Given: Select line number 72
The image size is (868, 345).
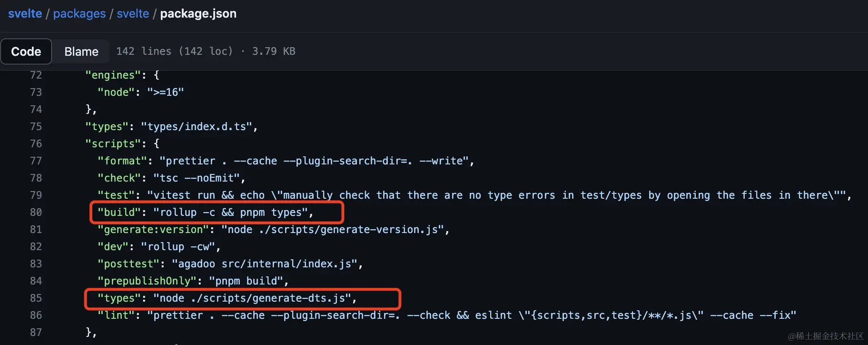Looking at the screenshot, I should coord(36,75).
